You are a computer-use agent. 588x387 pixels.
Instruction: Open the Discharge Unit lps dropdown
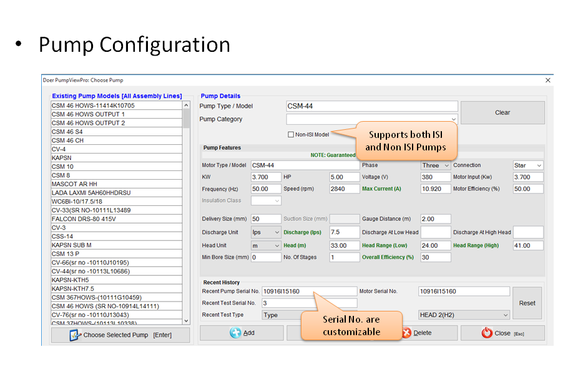coord(266,232)
